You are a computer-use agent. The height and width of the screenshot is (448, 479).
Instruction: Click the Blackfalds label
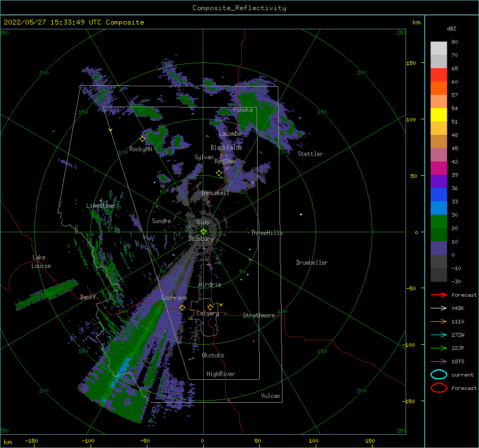pyautogui.click(x=226, y=148)
